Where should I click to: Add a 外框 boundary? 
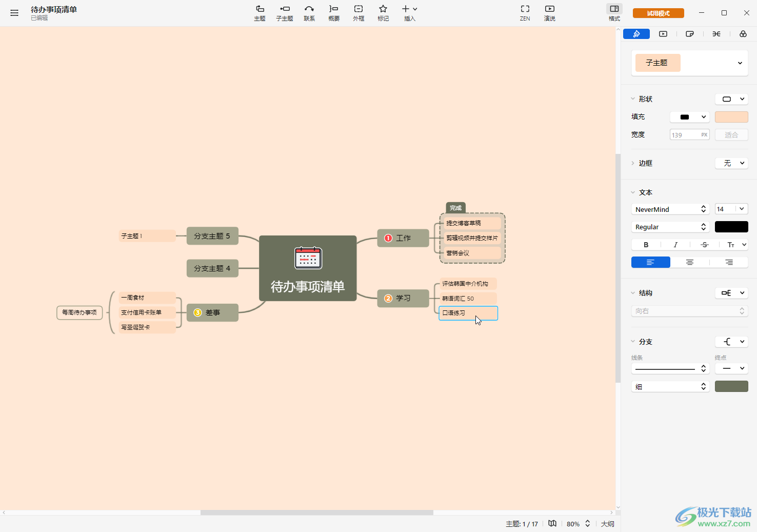point(358,13)
